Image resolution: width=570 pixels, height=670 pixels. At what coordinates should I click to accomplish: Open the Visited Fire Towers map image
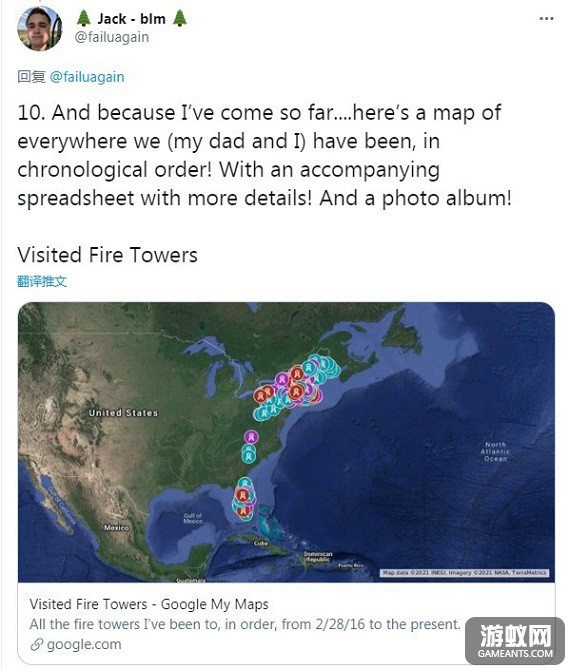[286, 442]
